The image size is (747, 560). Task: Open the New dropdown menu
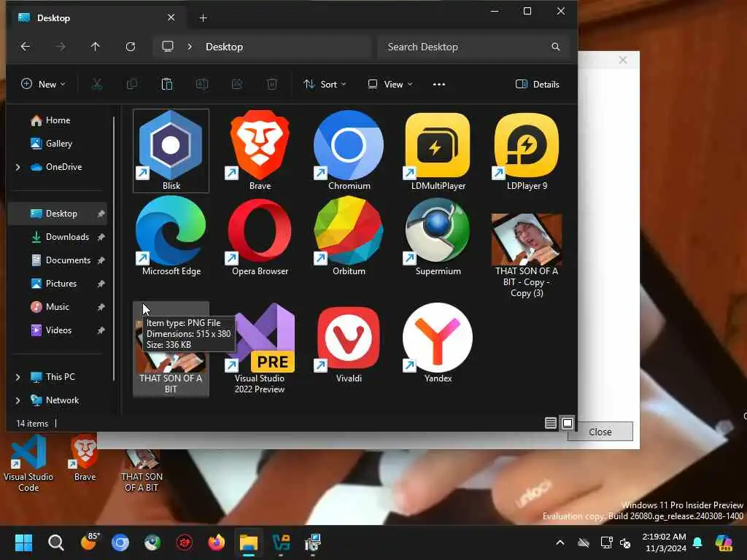pos(43,85)
